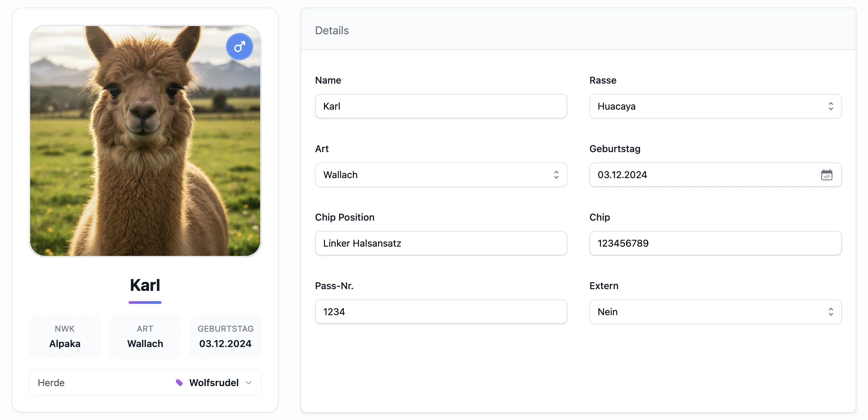
Task: Click the blue male gender icon
Action: [239, 47]
